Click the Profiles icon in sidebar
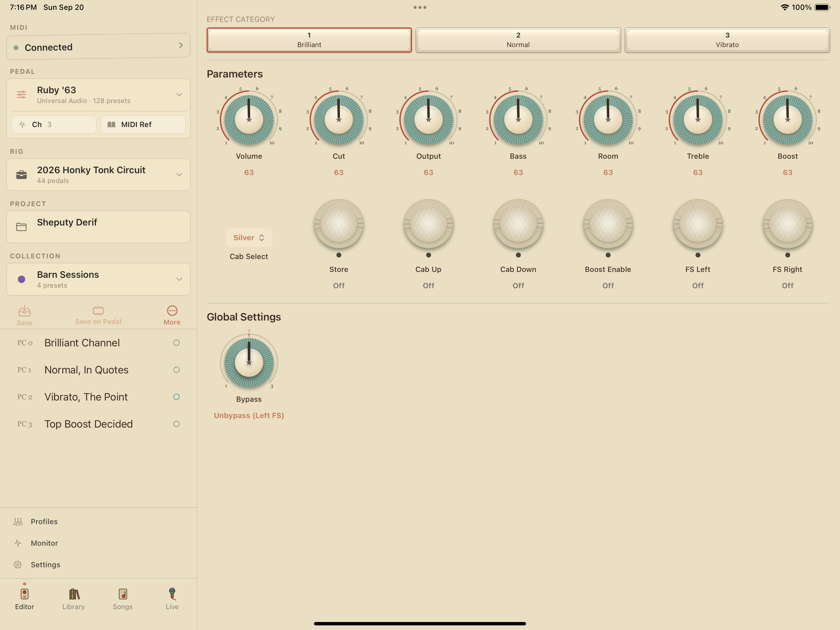840x630 pixels. [x=18, y=522]
